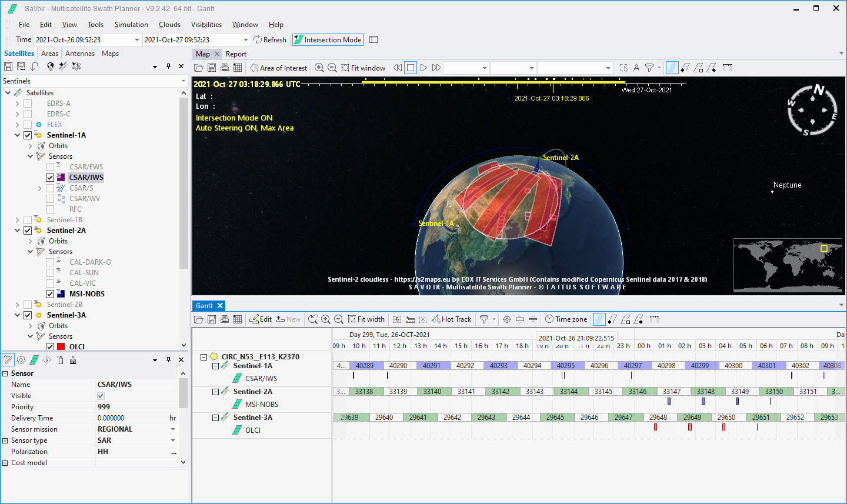
Task: Click the map zoom in magnifier icon
Action: pyautogui.click(x=319, y=68)
